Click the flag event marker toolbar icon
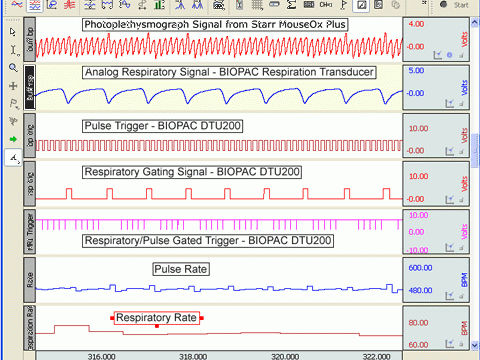Viewport: 480px width, 360px height. click(344, 5)
